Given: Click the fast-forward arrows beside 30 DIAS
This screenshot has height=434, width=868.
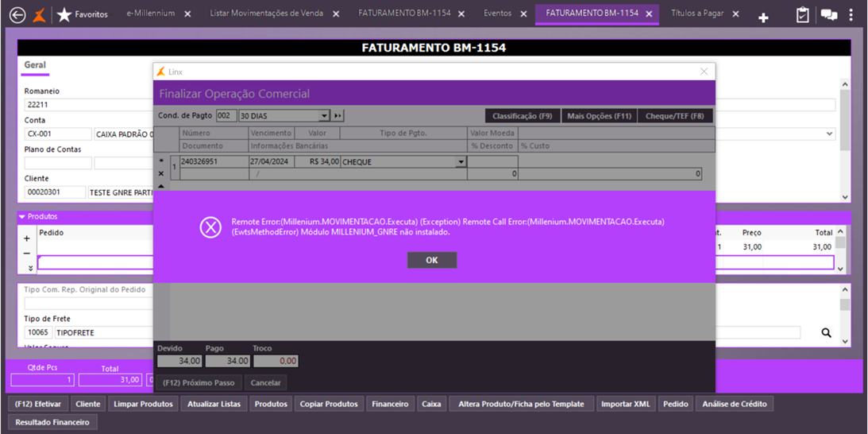Looking at the screenshot, I should [338, 116].
